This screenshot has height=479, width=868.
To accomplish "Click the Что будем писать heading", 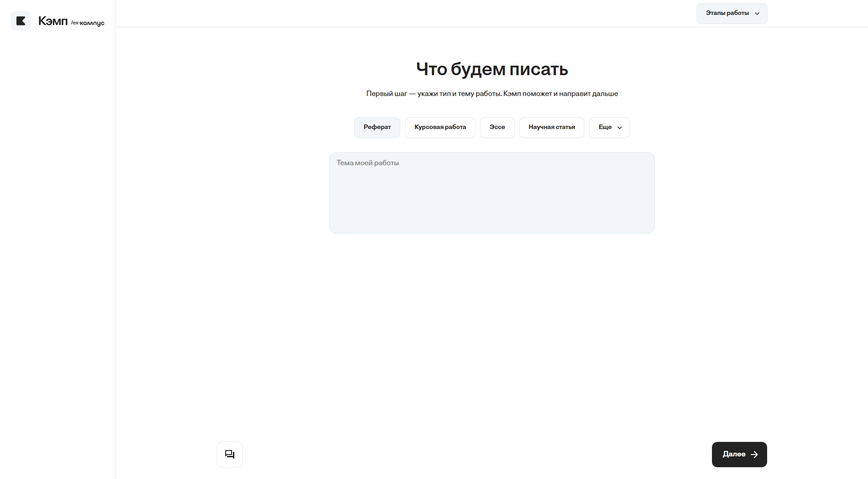I will point(492,69).
